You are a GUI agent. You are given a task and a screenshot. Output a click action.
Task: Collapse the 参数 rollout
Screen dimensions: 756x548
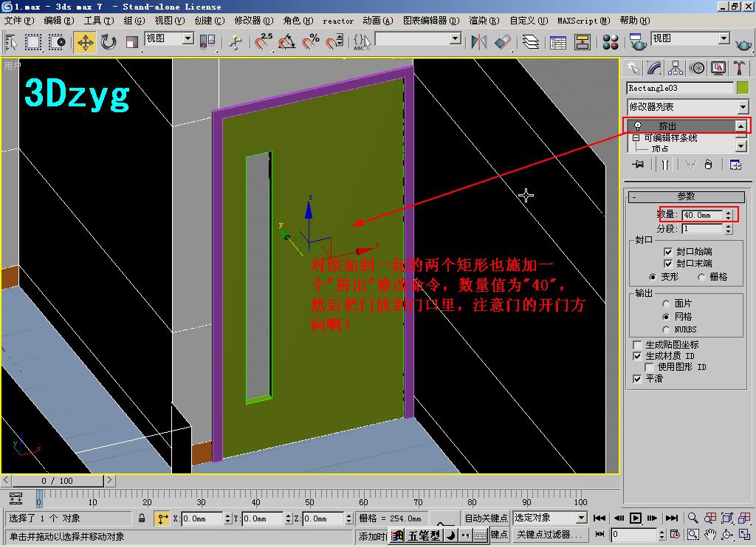pos(686,196)
